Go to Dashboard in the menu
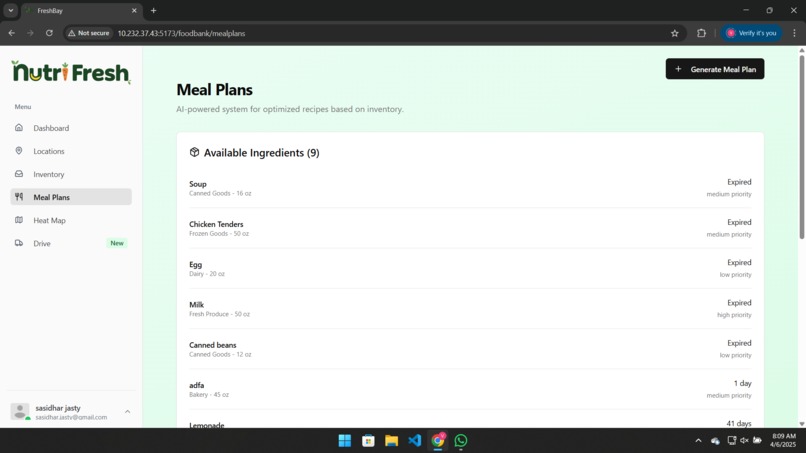Viewport: 806px width, 453px height. 51,128
